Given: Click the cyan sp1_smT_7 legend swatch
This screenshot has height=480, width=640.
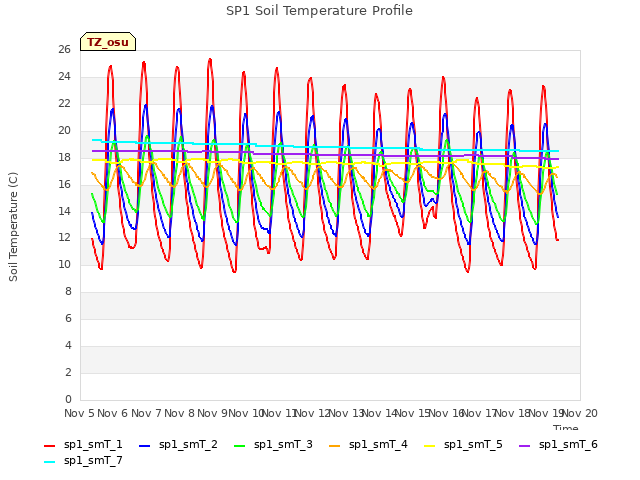Looking at the screenshot, I should tap(49, 462).
